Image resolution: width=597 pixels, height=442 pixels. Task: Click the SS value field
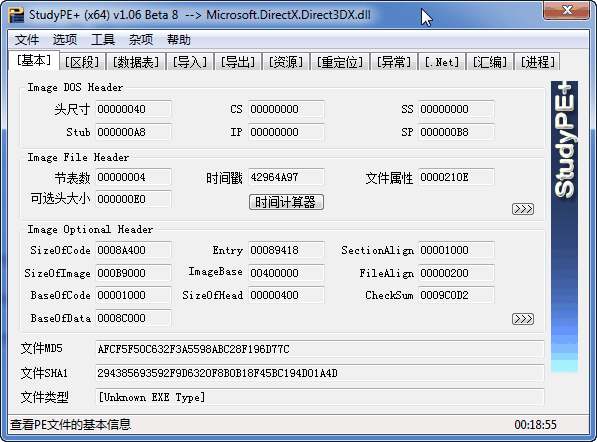[456, 109]
